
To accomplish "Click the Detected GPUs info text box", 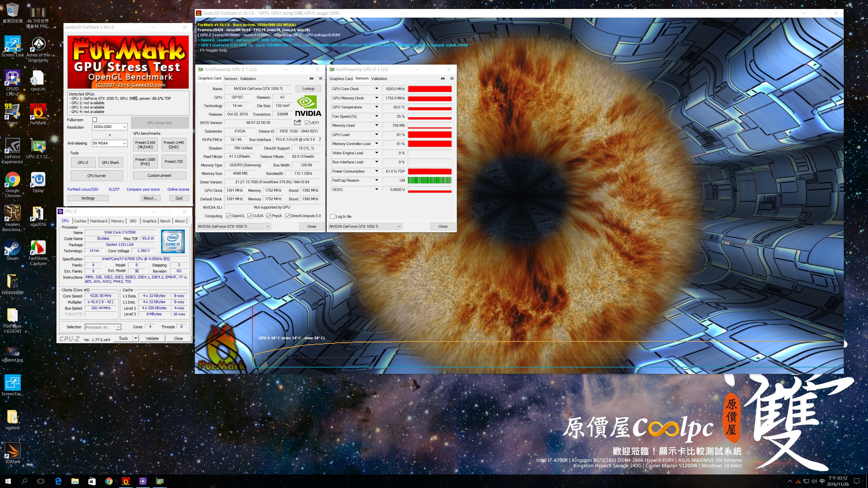I will [128, 103].
